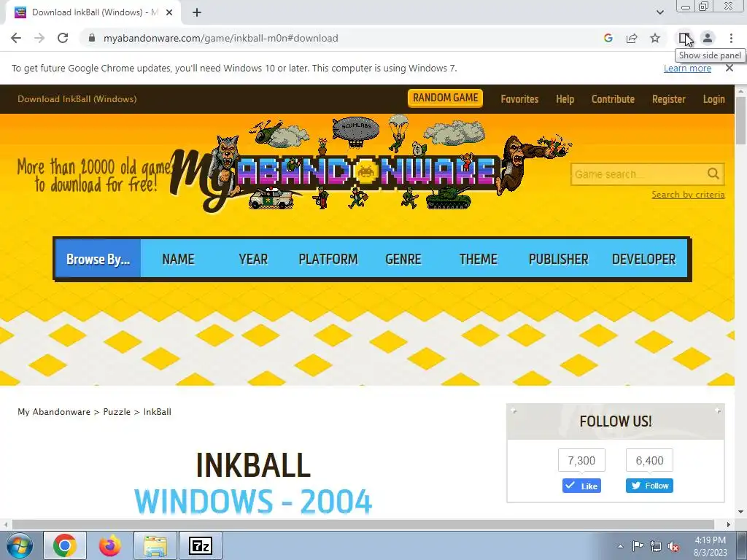Click the Chrome taskbar icon
The image size is (747, 560).
pyautogui.click(x=65, y=545)
